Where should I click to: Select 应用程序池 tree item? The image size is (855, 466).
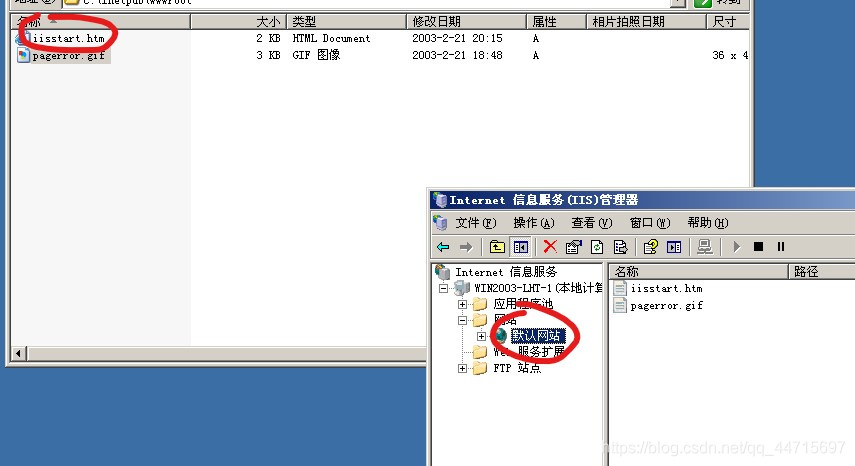pos(522,304)
